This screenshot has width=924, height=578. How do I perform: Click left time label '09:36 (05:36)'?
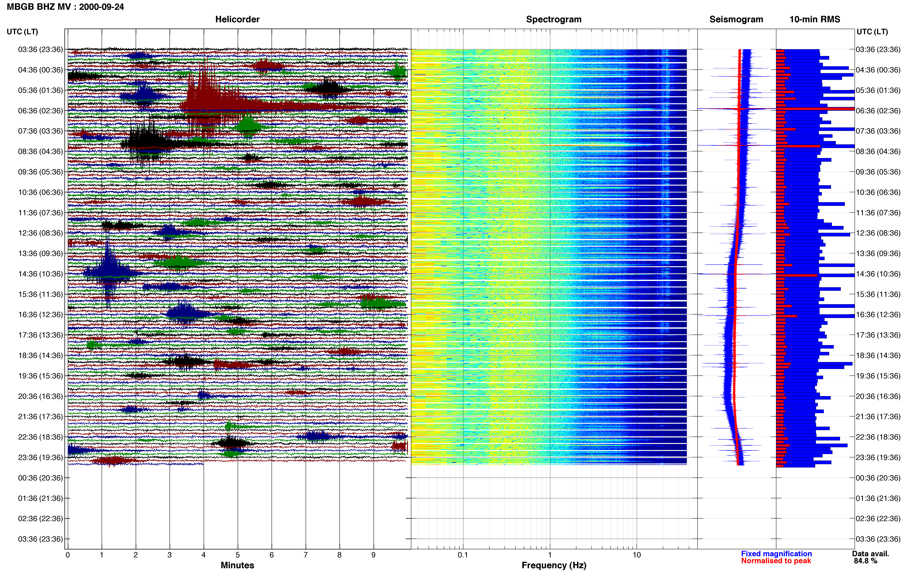pos(41,172)
